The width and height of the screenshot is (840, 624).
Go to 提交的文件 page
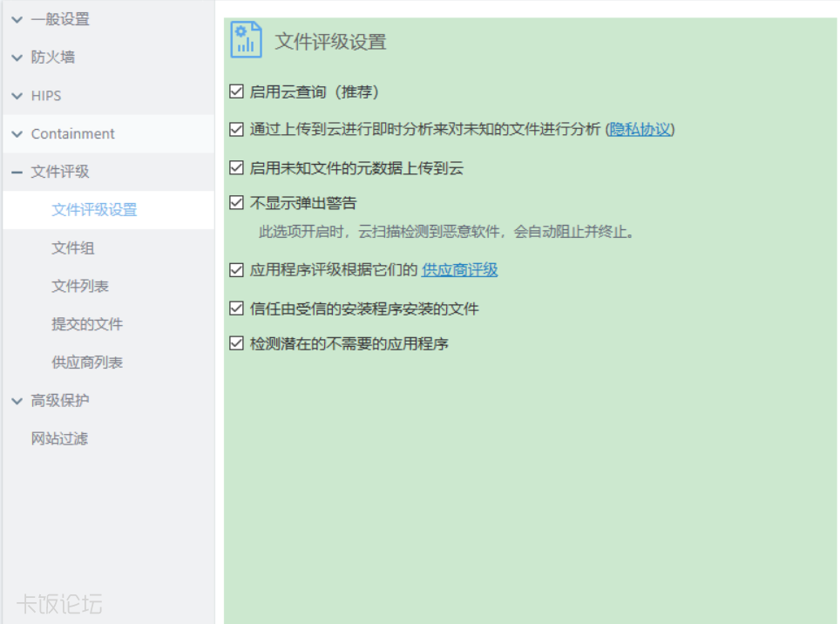[87, 324]
